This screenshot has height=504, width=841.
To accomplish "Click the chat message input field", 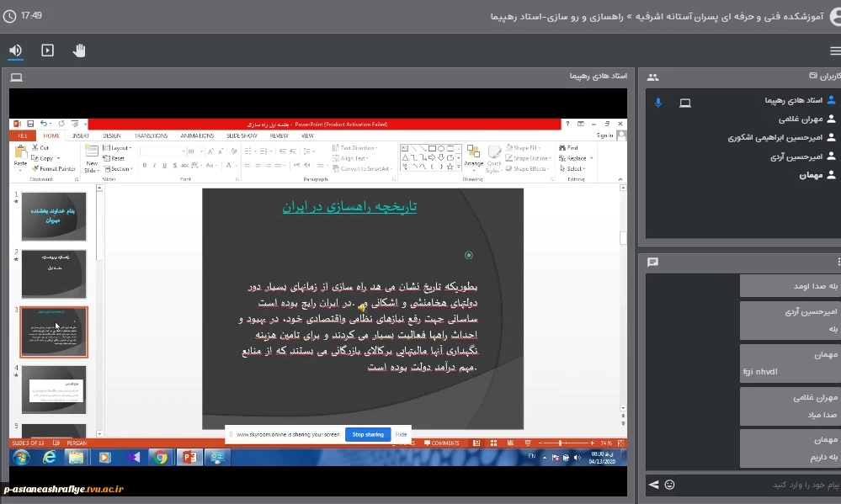I will point(759,485).
